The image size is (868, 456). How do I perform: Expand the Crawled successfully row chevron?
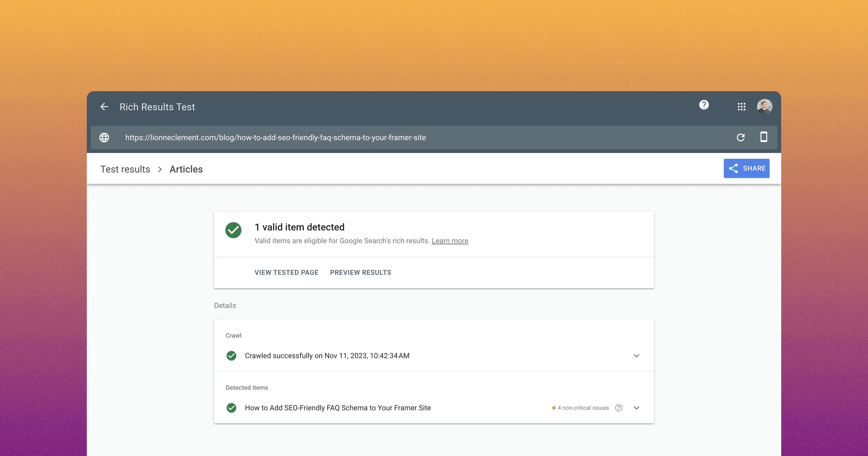[637, 356]
